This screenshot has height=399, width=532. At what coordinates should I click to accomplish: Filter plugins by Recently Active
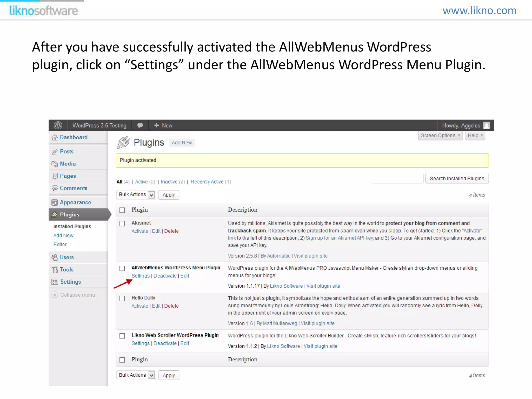(x=207, y=182)
